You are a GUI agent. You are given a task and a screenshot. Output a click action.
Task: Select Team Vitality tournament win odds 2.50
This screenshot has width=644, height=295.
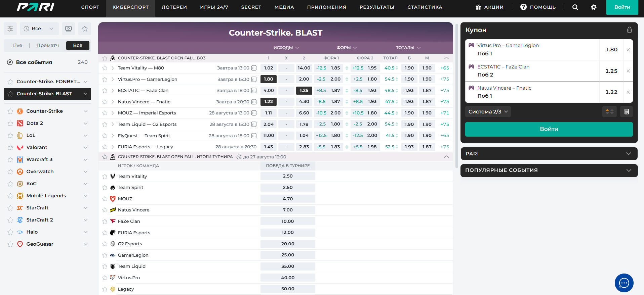pyautogui.click(x=288, y=176)
